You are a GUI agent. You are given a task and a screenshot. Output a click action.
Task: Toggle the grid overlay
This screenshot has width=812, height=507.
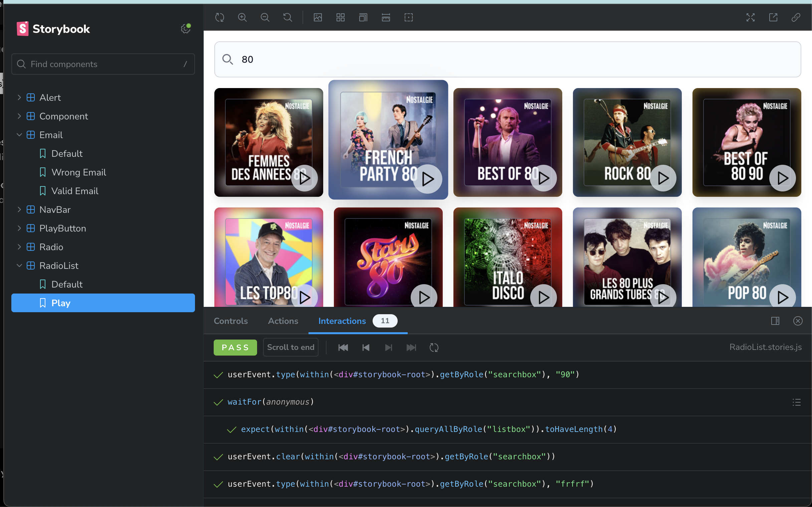(x=340, y=17)
